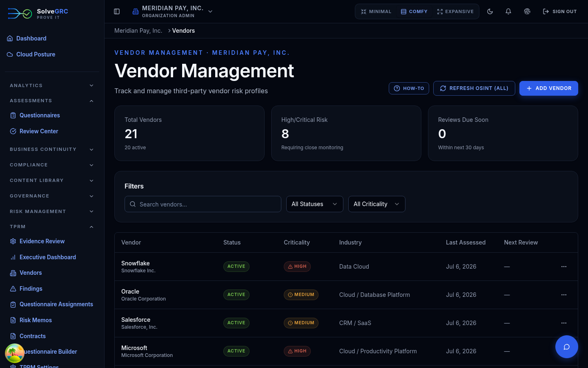This screenshot has width=588, height=368.
Task: Open Review Center page
Action: pyautogui.click(x=39, y=131)
